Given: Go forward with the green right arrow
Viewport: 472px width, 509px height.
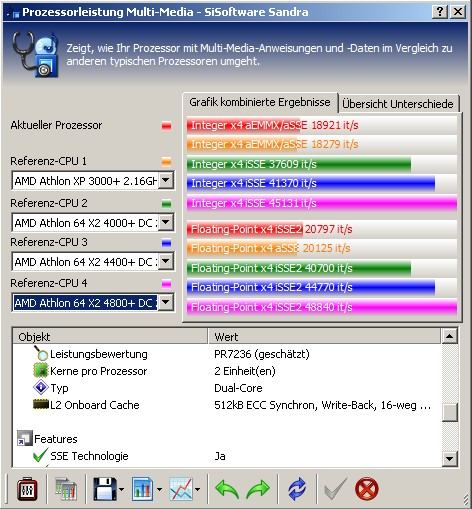Looking at the screenshot, I should point(257,489).
